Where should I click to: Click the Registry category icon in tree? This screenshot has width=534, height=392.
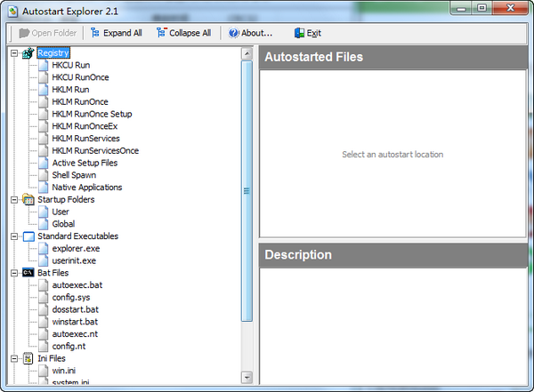pyautogui.click(x=28, y=53)
